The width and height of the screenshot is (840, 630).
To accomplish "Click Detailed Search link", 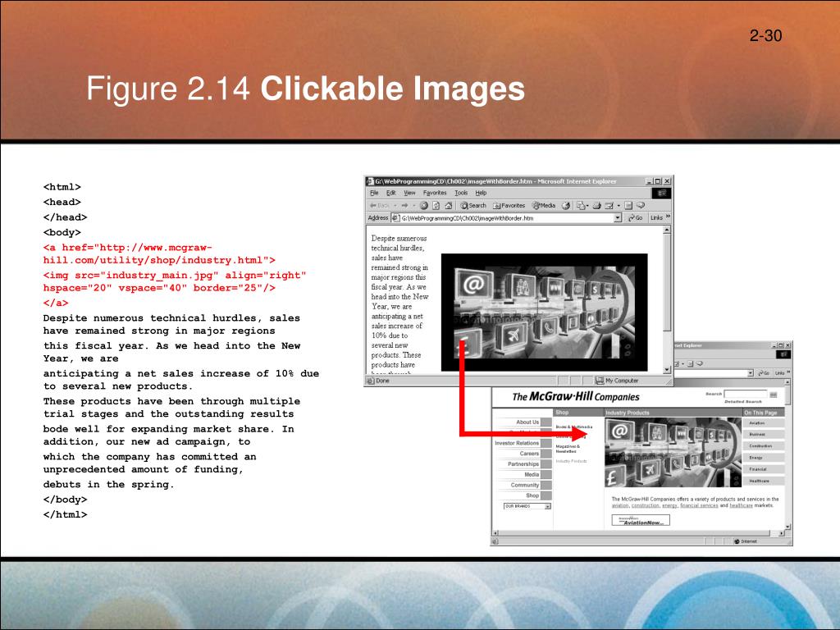I will point(743,401).
